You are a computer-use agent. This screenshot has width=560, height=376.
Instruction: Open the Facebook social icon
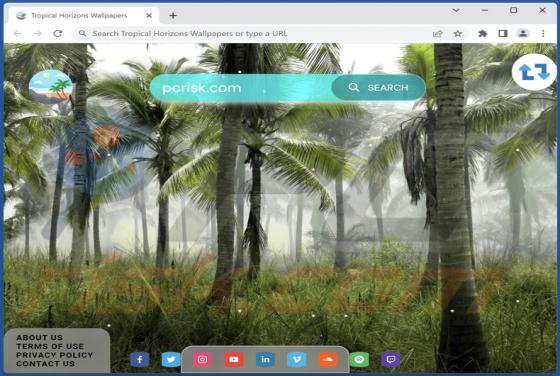coord(140,360)
